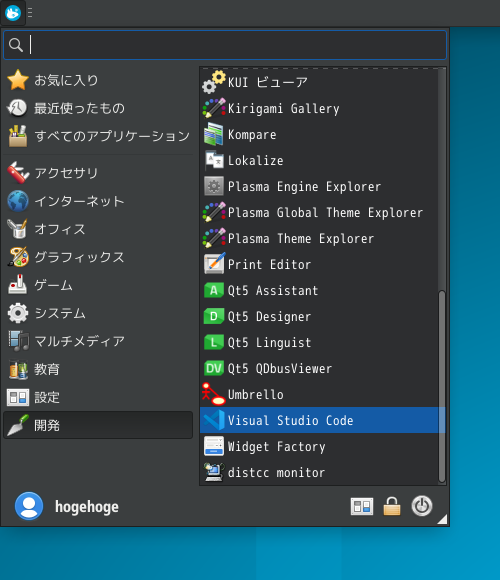The width and height of the screenshot is (500, 580).
Task: Open Qt5 Assistant
Action: click(x=320, y=290)
